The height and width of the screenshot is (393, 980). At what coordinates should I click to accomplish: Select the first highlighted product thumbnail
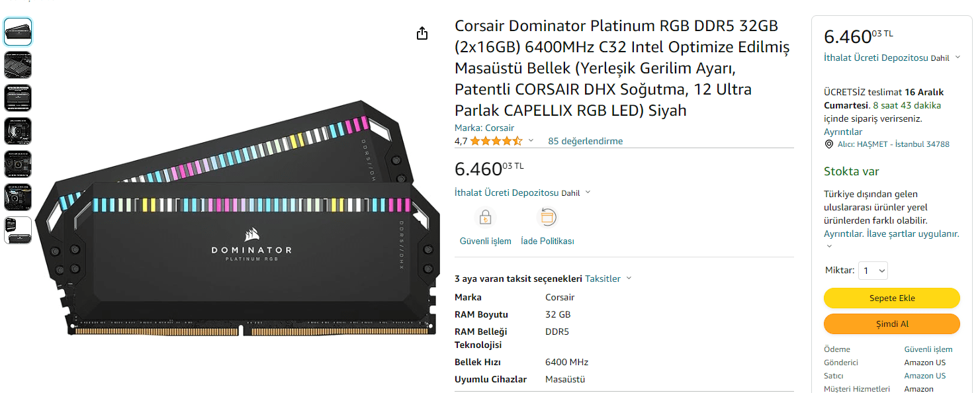[18, 32]
